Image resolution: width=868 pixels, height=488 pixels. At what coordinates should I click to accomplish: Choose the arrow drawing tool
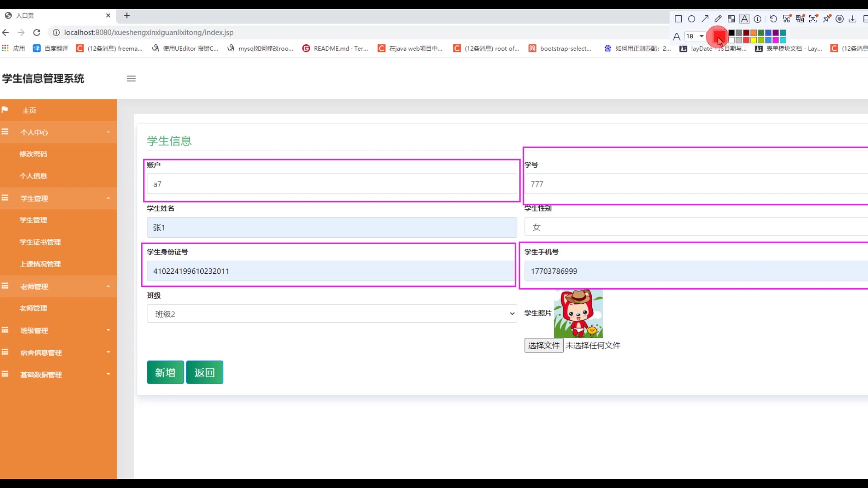click(x=705, y=19)
